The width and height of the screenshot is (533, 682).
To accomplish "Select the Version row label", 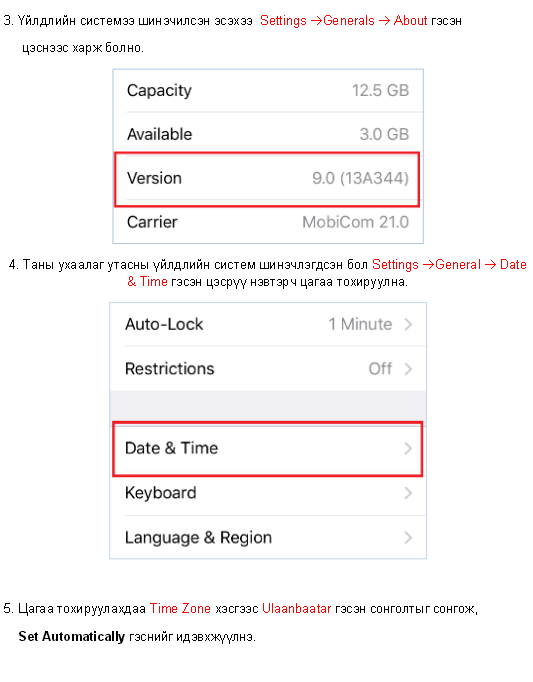I will tap(154, 178).
